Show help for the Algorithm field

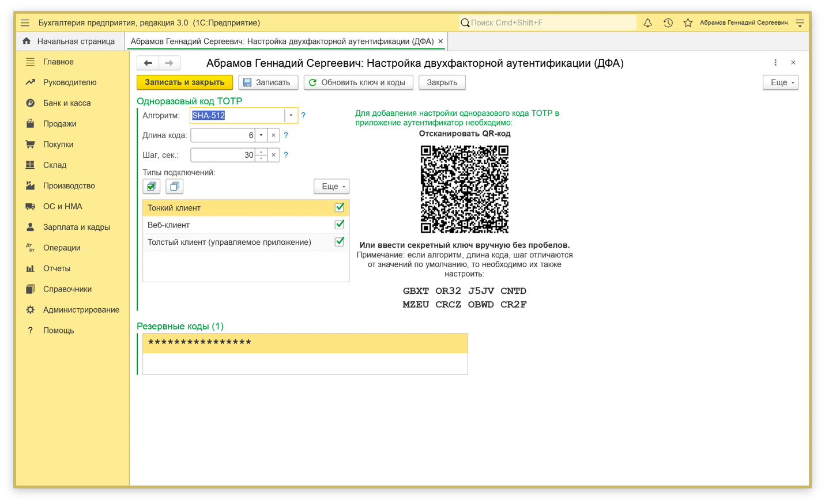(x=303, y=116)
